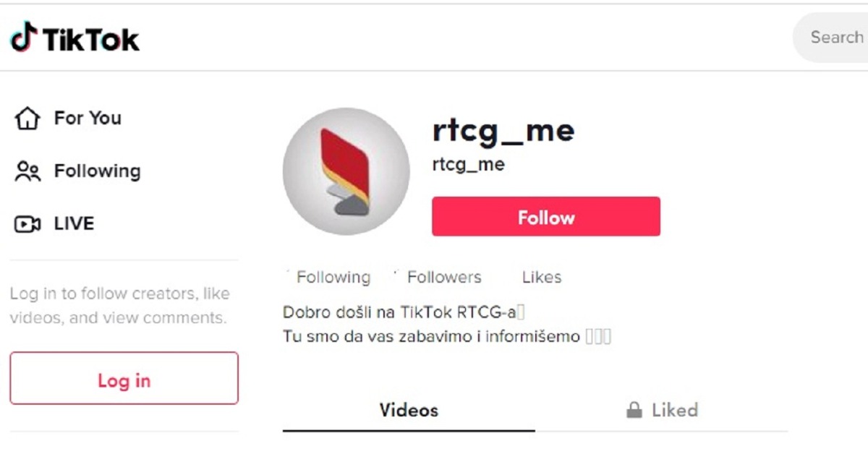
Task: Open the For You feed label
Action: click(x=88, y=118)
